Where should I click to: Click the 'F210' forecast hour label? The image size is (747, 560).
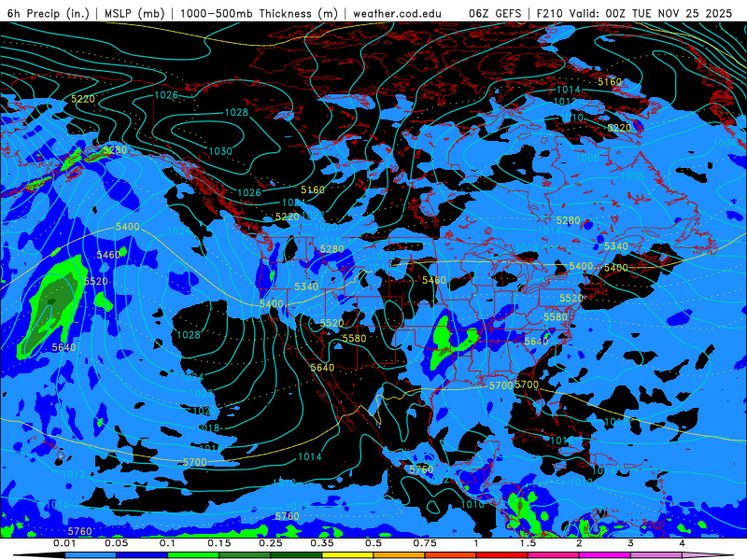point(551,13)
